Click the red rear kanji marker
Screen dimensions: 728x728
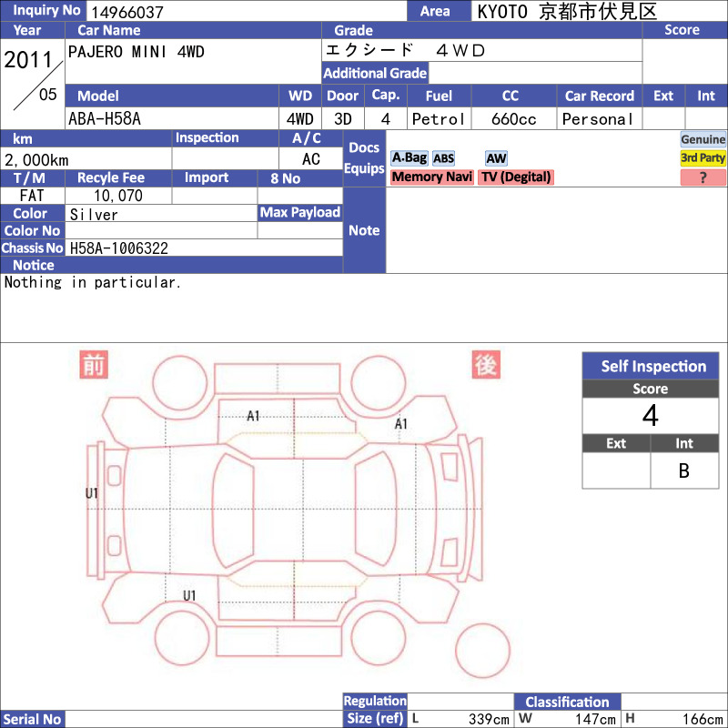(x=486, y=365)
